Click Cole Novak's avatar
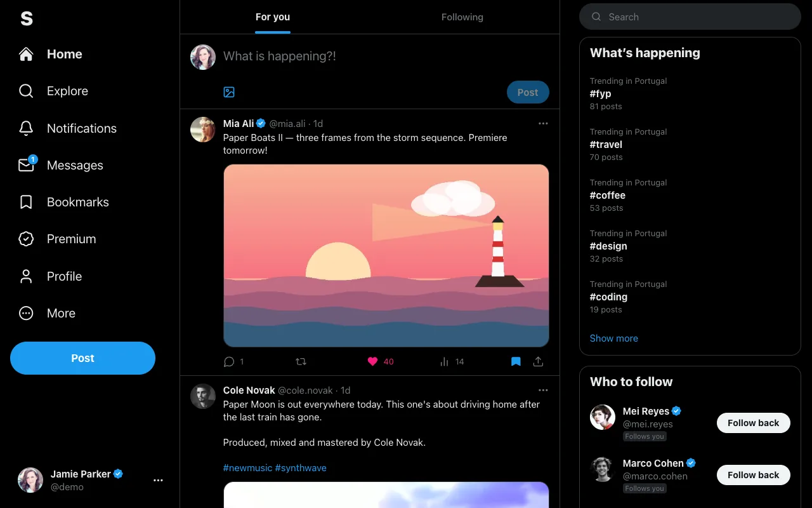The image size is (812, 508). tap(203, 396)
